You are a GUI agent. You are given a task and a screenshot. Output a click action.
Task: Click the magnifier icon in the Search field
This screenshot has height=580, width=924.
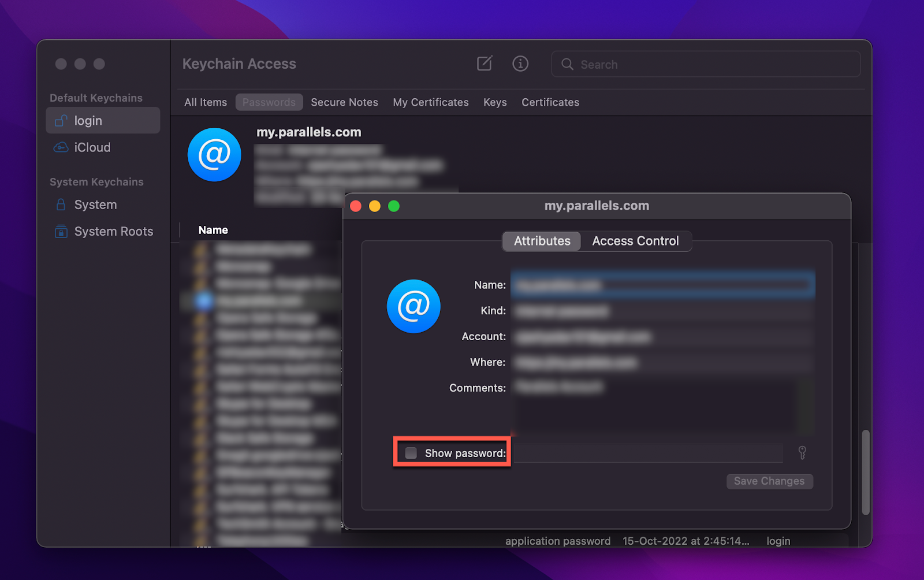click(x=567, y=64)
